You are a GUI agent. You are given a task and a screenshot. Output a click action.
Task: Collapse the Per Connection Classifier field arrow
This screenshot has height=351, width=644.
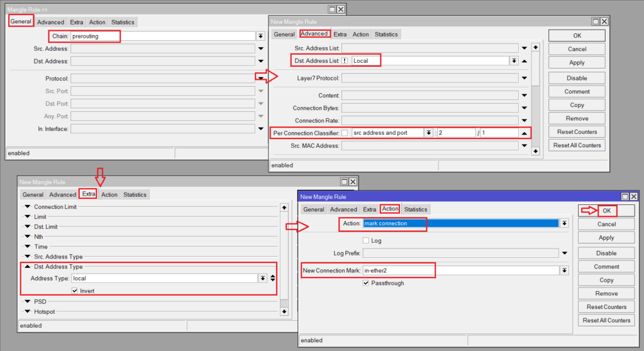point(524,133)
